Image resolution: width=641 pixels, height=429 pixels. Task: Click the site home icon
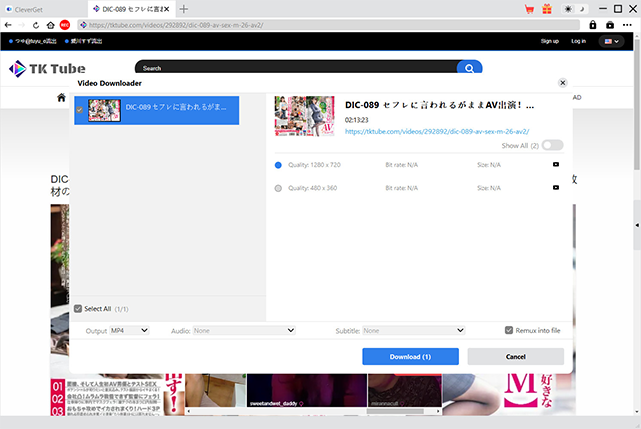pyautogui.click(x=61, y=97)
